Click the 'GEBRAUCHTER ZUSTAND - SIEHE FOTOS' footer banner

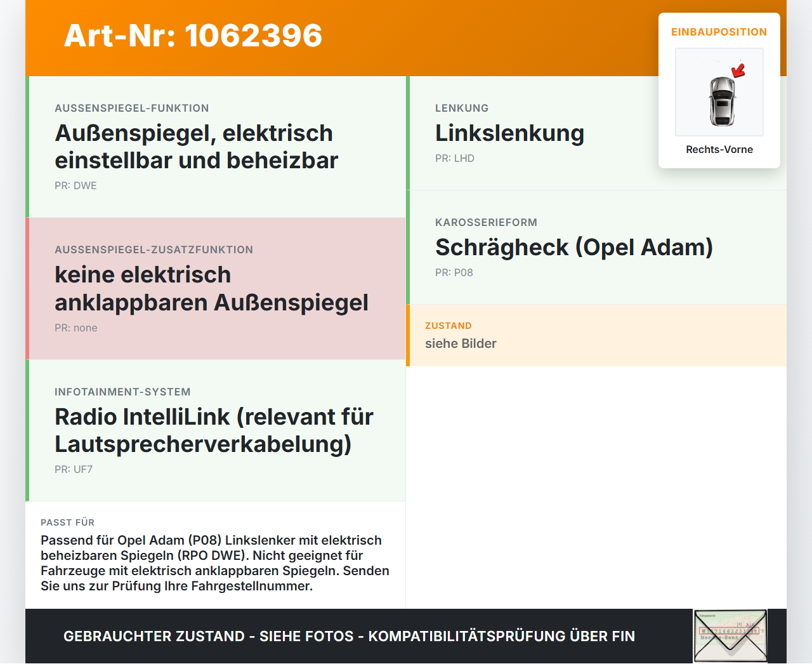pyautogui.click(x=349, y=636)
